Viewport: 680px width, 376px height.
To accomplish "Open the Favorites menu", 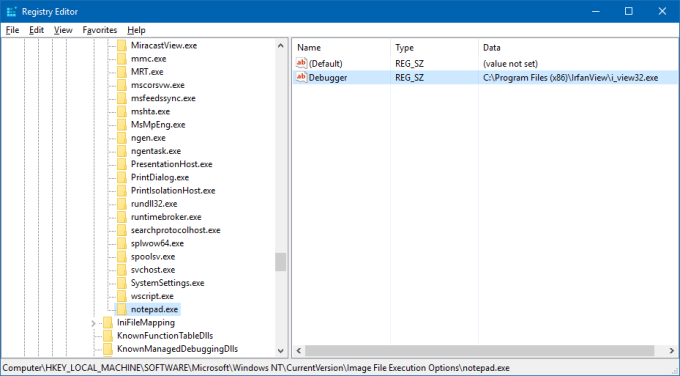I will coord(100,30).
